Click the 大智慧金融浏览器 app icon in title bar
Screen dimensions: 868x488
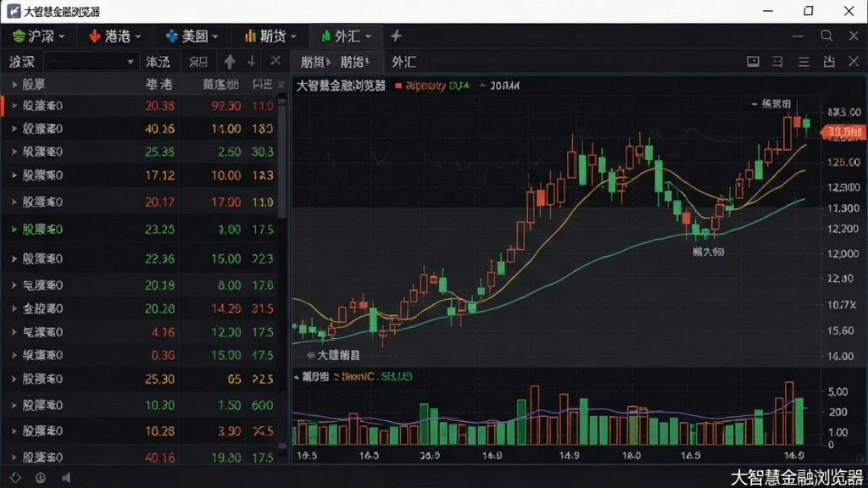click(x=14, y=11)
